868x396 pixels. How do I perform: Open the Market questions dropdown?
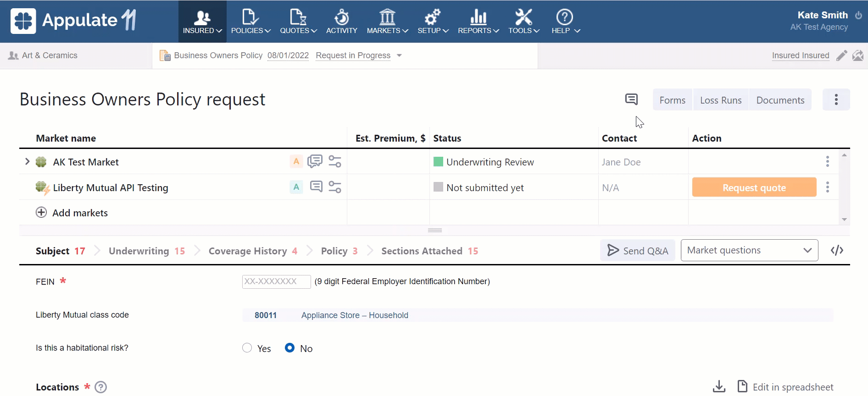(749, 250)
